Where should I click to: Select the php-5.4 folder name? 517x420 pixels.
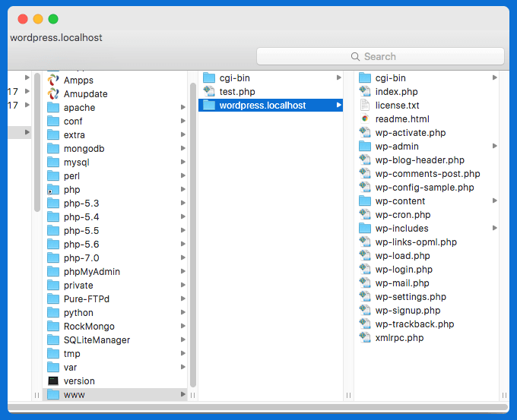coord(81,217)
